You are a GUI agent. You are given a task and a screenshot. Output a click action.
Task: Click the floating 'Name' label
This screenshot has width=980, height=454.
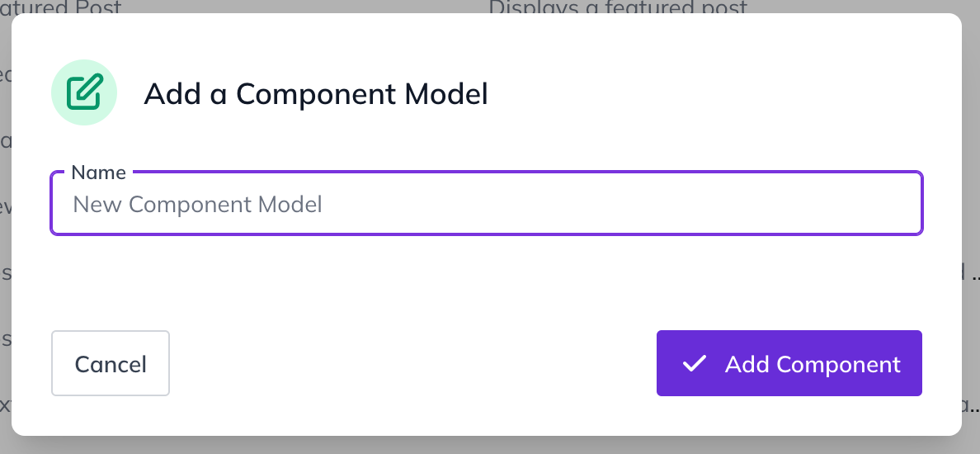click(x=99, y=172)
